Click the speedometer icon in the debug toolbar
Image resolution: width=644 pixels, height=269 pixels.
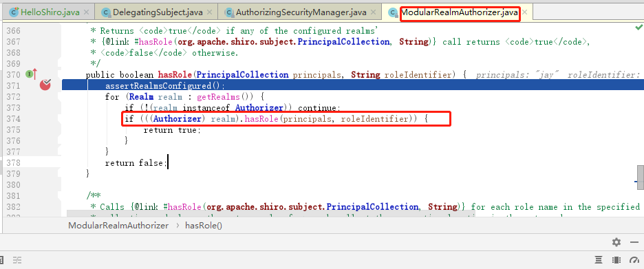(634, 260)
